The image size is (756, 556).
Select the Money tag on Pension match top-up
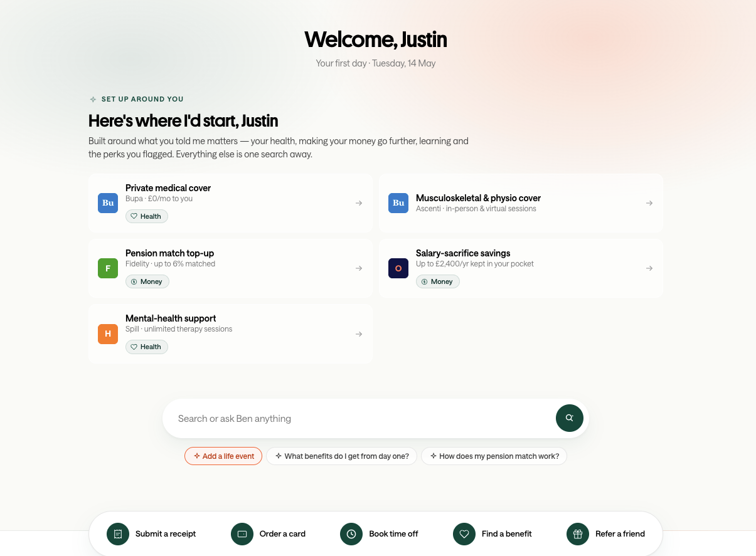coord(147,281)
